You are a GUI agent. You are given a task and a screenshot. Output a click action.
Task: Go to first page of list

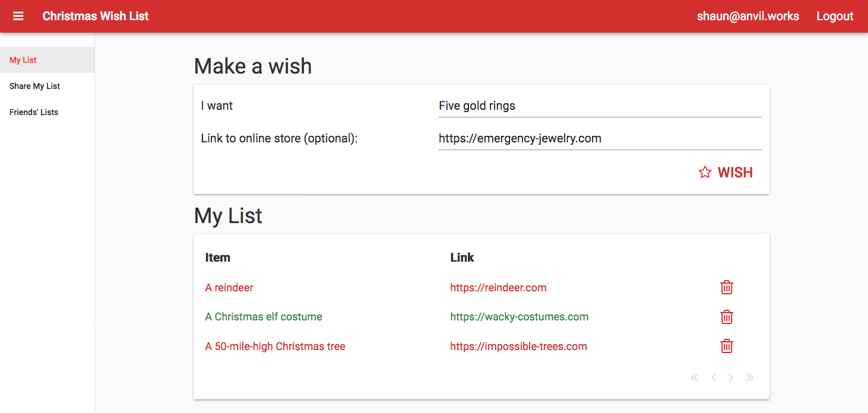695,378
